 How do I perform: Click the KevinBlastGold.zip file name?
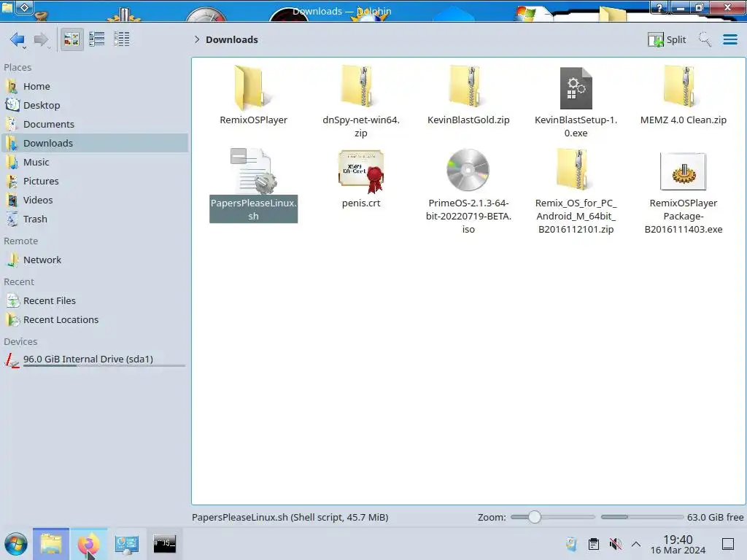click(x=468, y=120)
